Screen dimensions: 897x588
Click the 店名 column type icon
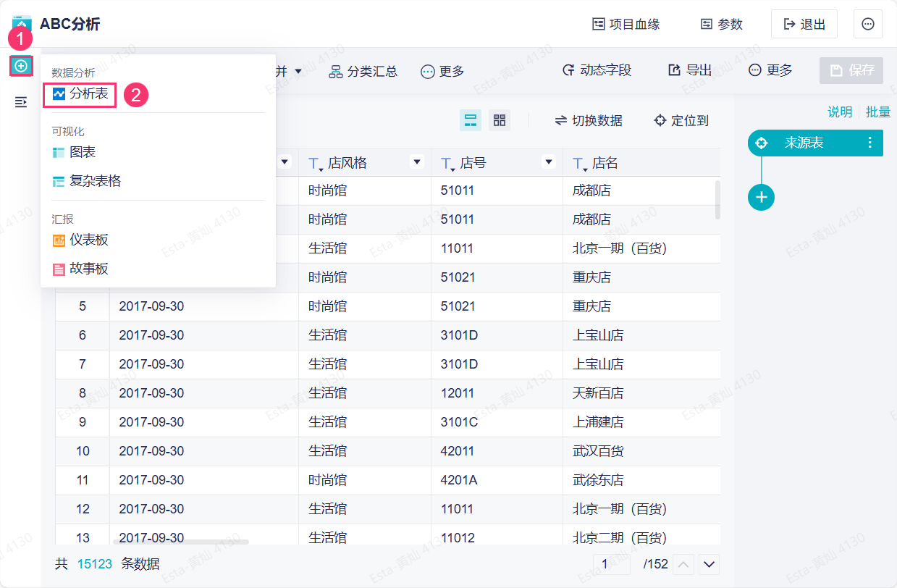pyautogui.click(x=581, y=164)
